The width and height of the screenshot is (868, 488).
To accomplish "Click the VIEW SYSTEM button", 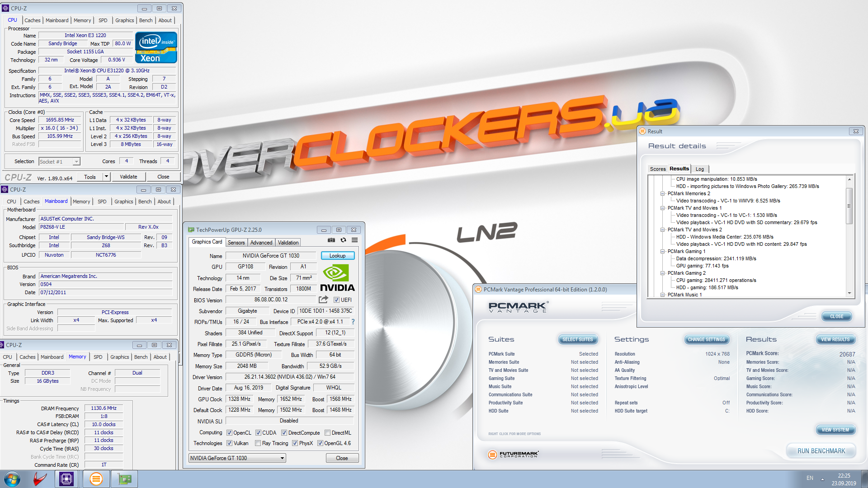I will (x=835, y=430).
